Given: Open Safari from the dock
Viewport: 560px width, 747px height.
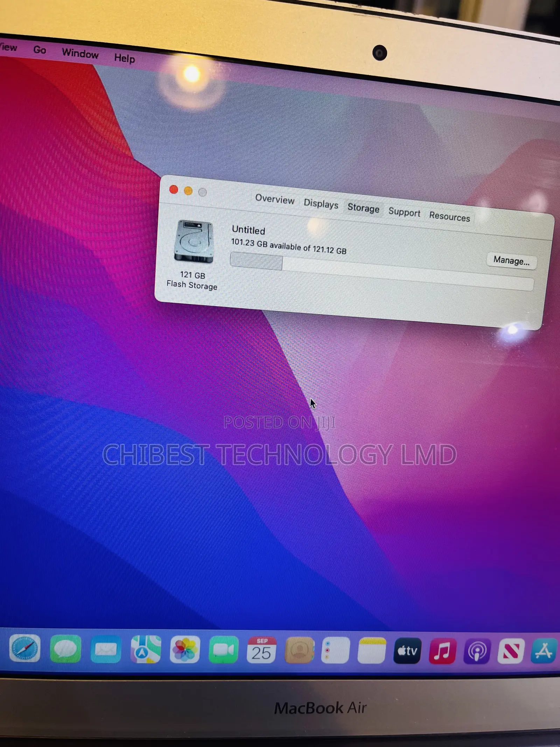Looking at the screenshot, I should (x=25, y=648).
